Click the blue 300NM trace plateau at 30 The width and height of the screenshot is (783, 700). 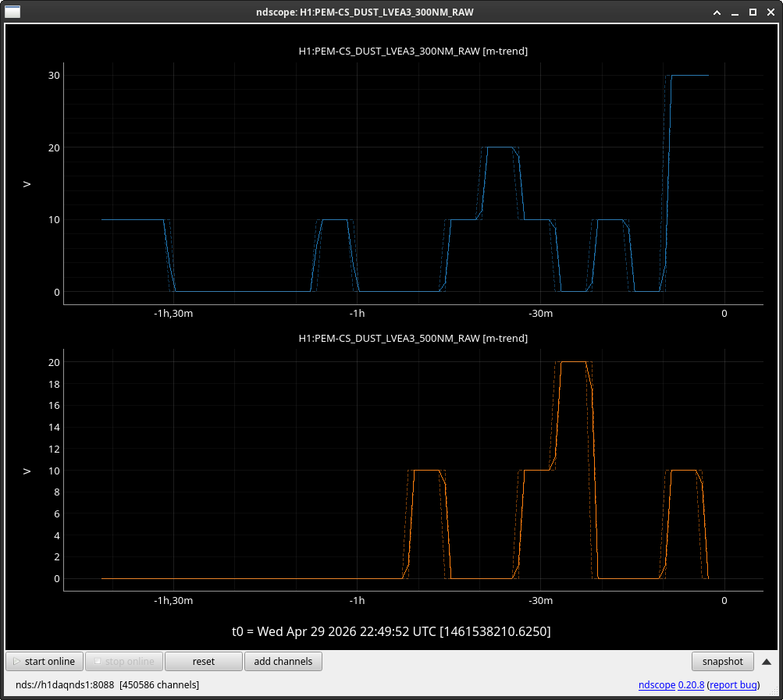click(x=690, y=76)
